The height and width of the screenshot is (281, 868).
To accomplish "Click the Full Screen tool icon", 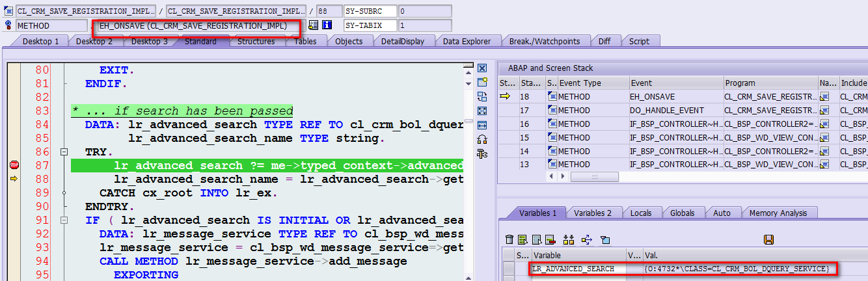I will point(482,111).
